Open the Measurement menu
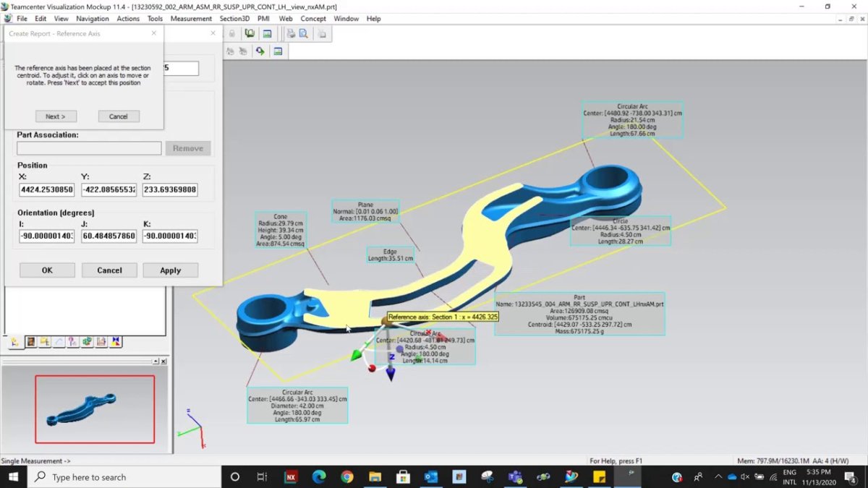 [191, 19]
